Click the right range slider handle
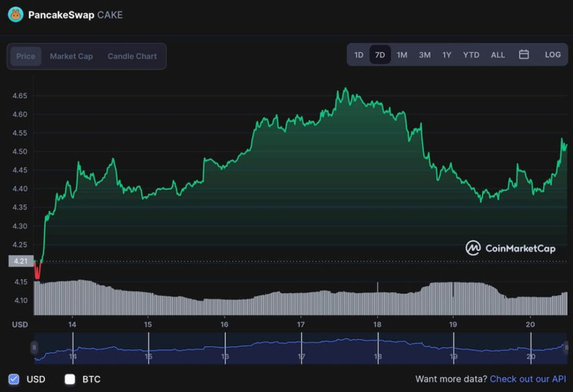The image size is (573, 392). pyautogui.click(x=566, y=347)
